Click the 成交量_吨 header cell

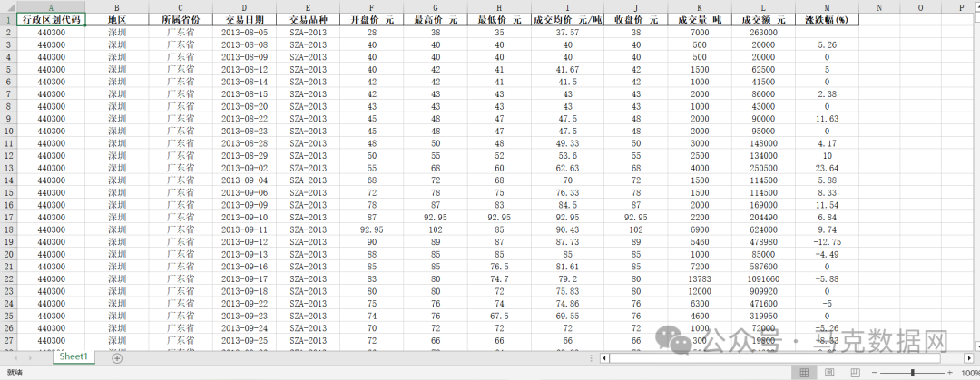click(x=700, y=20)
